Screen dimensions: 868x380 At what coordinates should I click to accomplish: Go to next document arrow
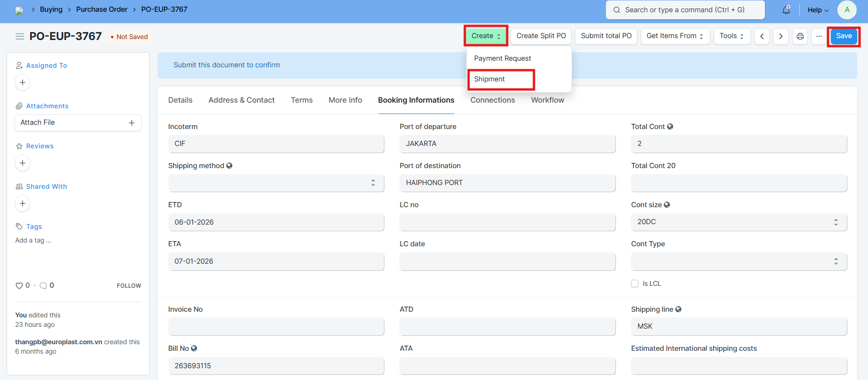tap(780, 36)
